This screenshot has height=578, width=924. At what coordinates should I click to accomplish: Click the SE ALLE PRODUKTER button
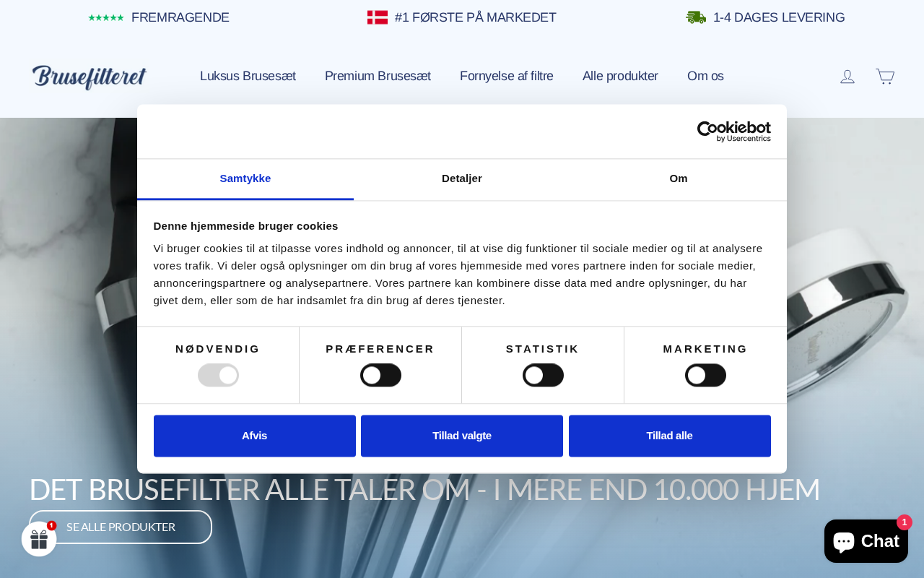click(x=121, y=527)
